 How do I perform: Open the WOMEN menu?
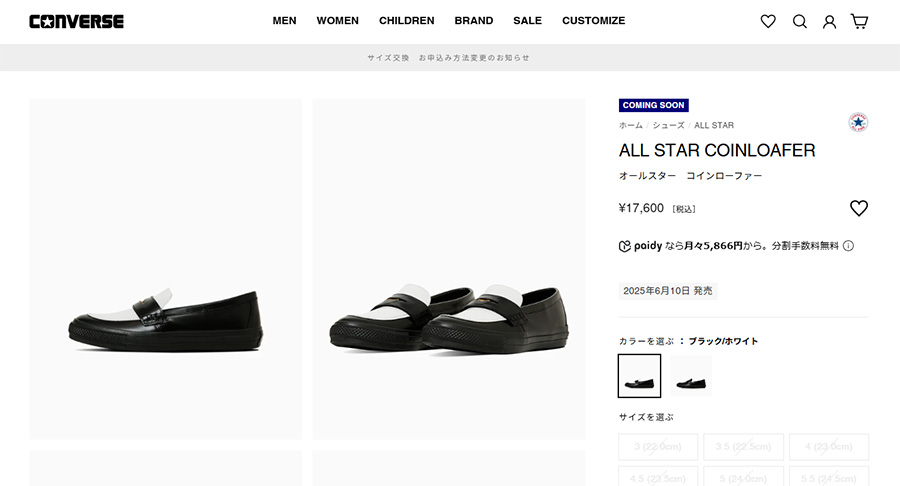tap(338, 21)
